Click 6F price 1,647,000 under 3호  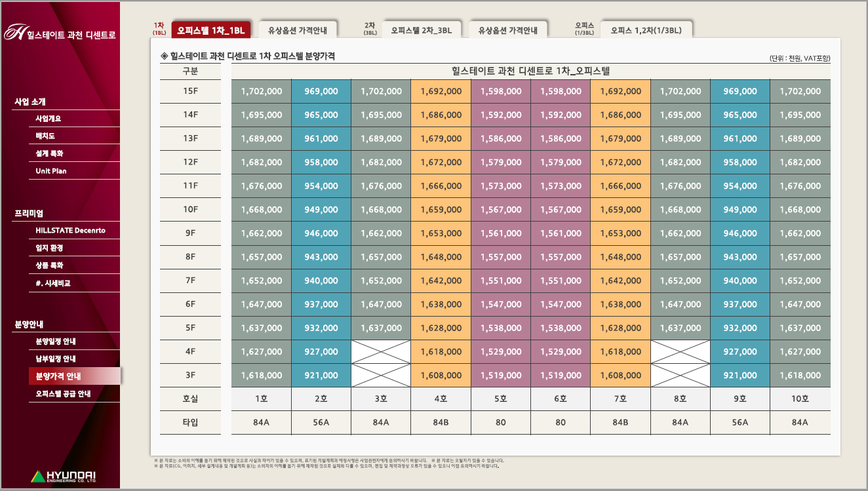click(x=381, y=304)
